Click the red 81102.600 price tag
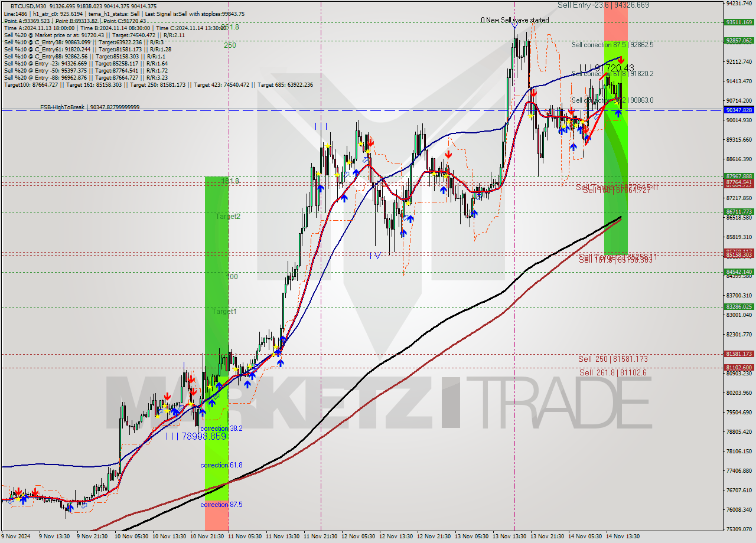 739,367
